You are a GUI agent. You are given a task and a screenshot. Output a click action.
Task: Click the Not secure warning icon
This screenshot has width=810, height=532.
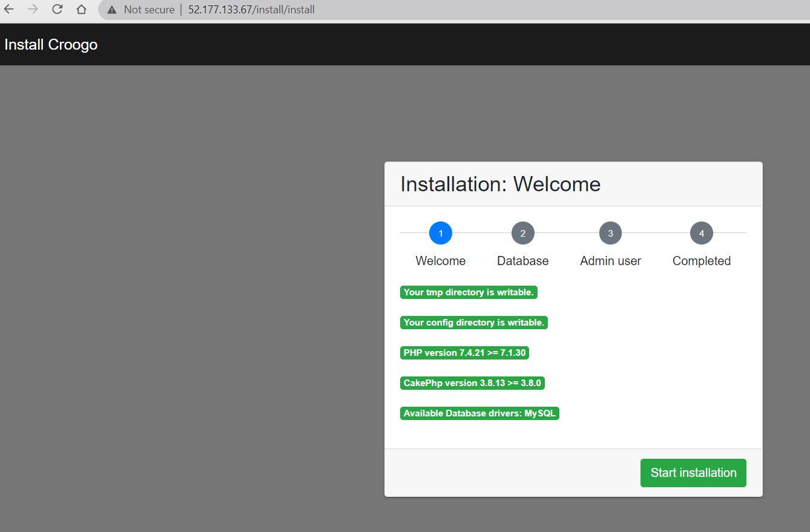click(111, 10)
